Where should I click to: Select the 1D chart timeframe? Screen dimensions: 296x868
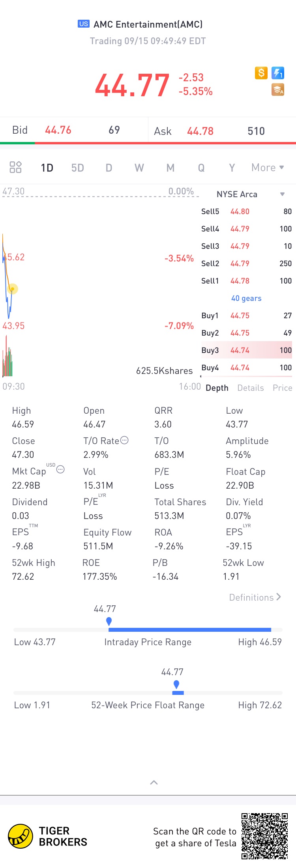pyautogui.click(x=47, y=168)
